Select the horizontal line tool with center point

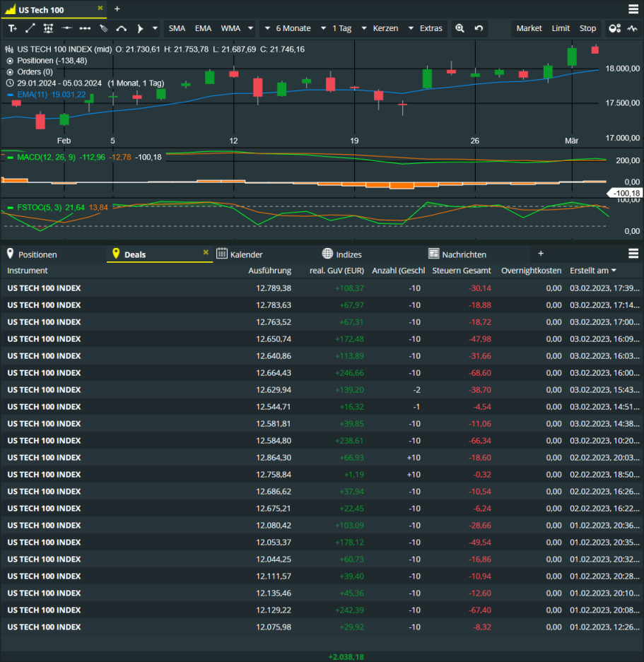(x=66, y=28)
